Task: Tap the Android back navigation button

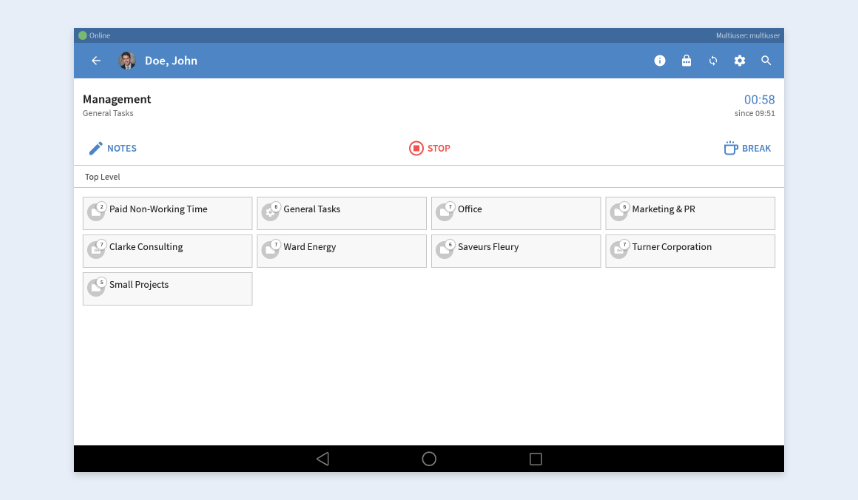Action: (x=323, y=458)
